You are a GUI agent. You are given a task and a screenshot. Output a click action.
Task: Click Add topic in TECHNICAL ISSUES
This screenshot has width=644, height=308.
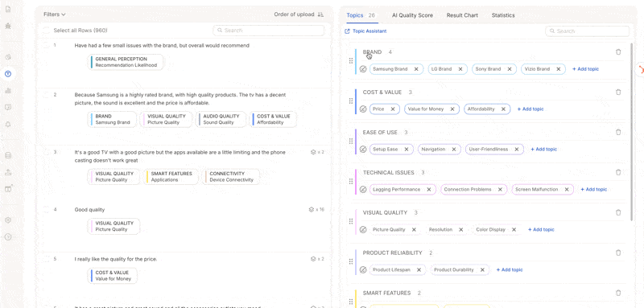(593, 190)
